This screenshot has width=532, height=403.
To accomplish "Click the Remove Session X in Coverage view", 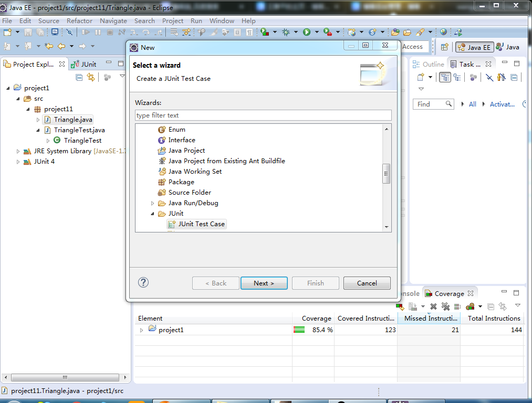I will pos(433,306).
